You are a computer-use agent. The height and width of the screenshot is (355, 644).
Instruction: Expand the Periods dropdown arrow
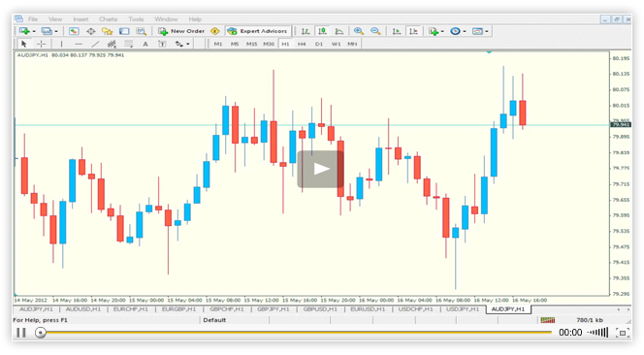[x=465, y=31]
